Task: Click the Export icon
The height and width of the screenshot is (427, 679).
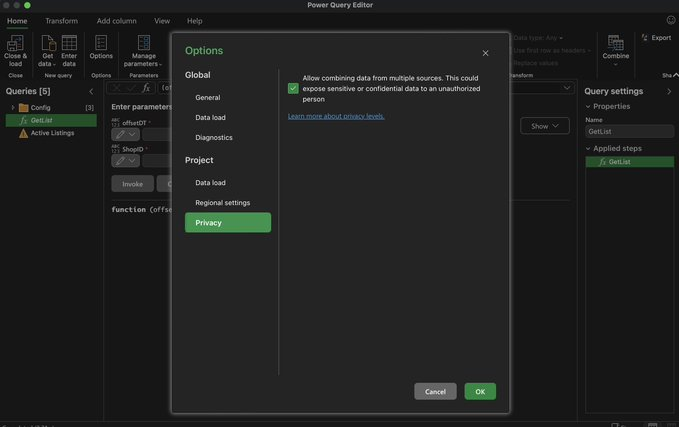Action: coord(644,38)
